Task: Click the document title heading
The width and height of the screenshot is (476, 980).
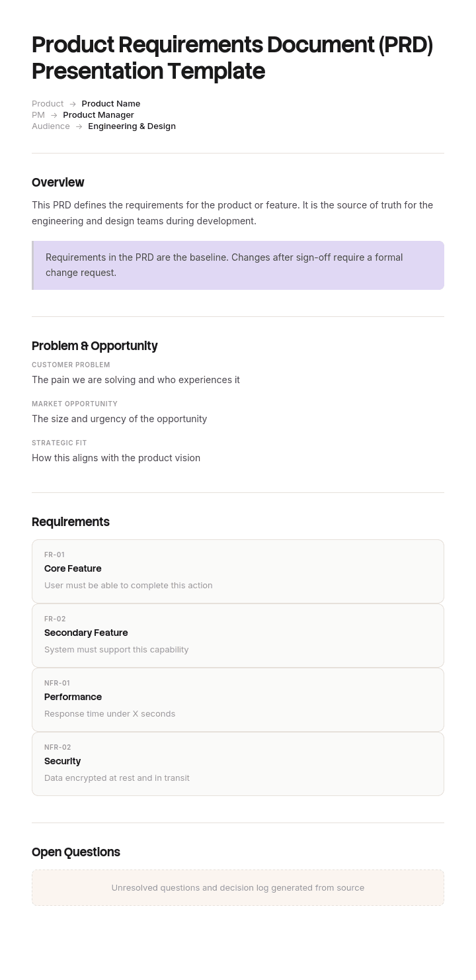Action: pos(232,58)
